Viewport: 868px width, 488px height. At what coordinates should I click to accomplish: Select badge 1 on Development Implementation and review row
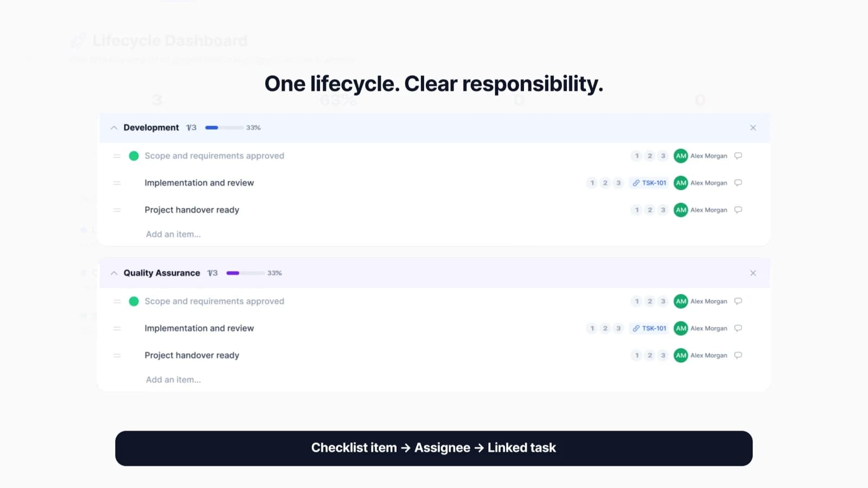coord(592,183)
